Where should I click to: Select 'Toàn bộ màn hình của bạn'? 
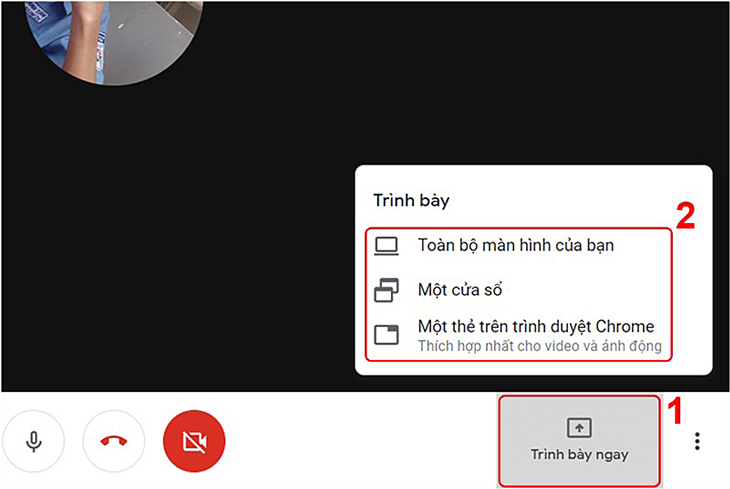(x=515, y=245)
